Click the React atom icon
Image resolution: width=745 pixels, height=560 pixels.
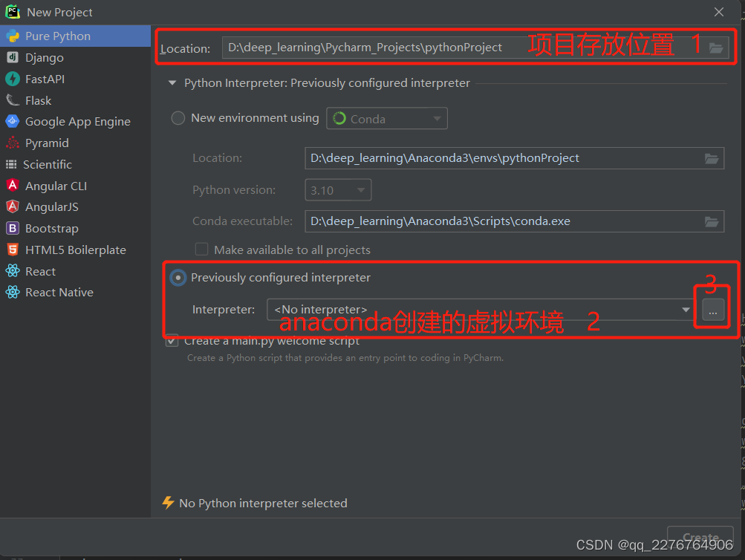pos(13,271)
